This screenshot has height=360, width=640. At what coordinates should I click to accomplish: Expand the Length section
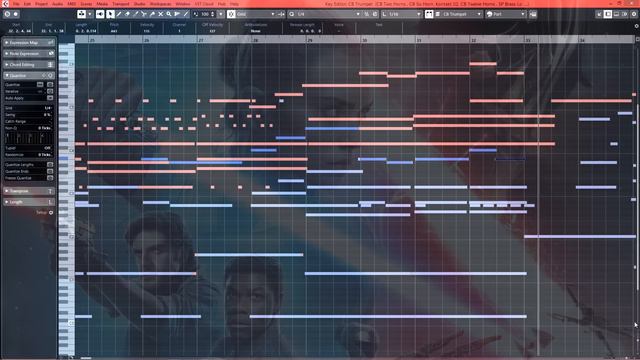pyautogui.click(x=29, y=202)
